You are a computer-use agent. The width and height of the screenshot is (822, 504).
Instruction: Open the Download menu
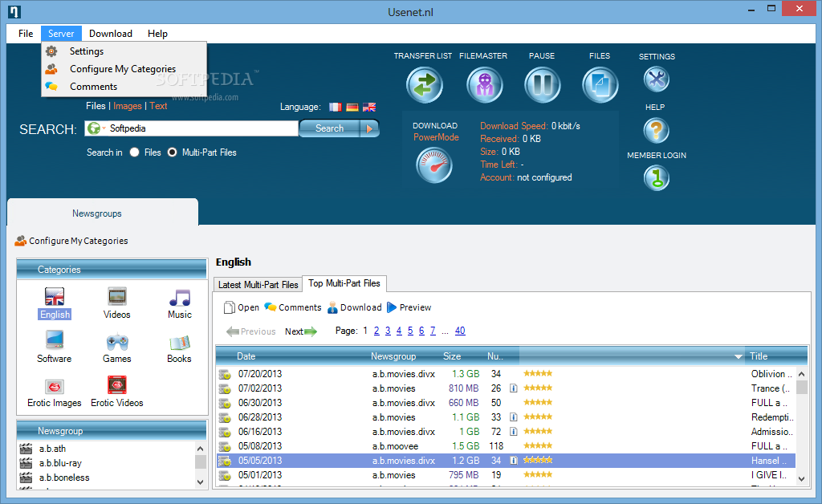[111, 34]
